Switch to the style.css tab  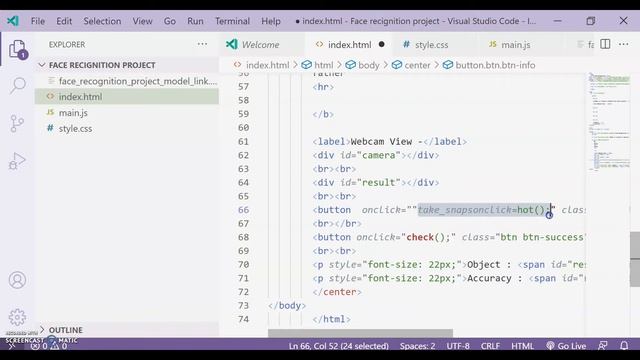coord(431,44)
